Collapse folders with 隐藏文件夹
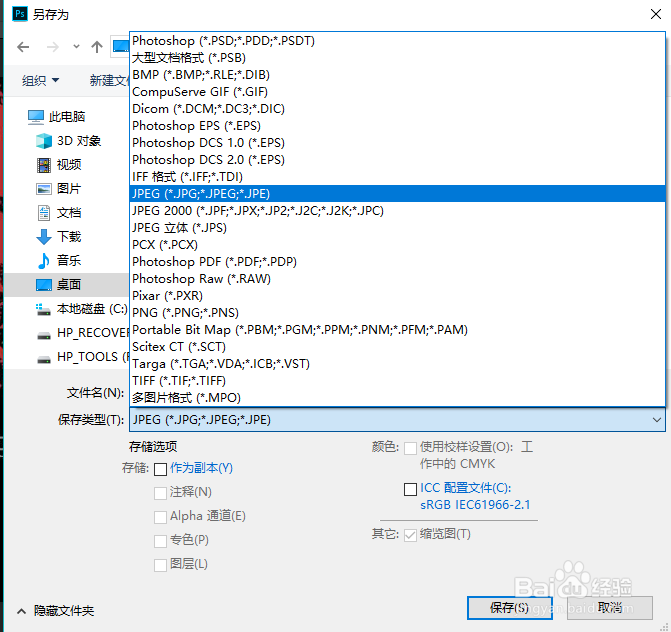671x632 pixels. pyautogui.click(x=56, y=611)
